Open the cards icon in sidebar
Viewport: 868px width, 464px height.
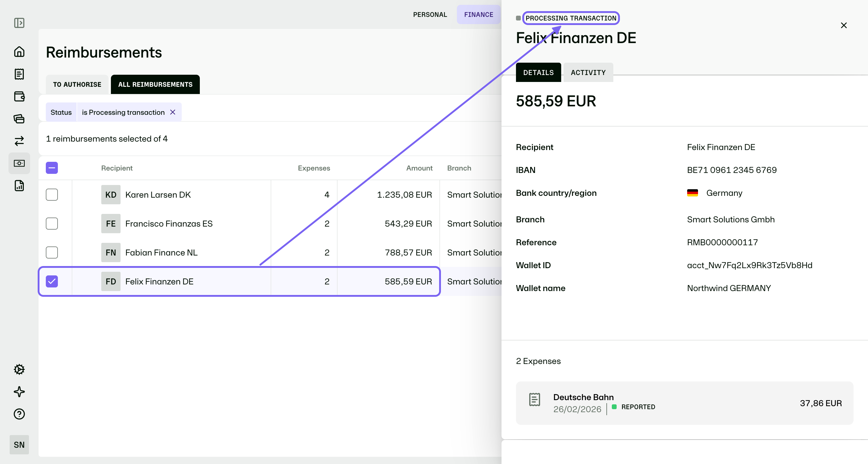coord(19,119)
